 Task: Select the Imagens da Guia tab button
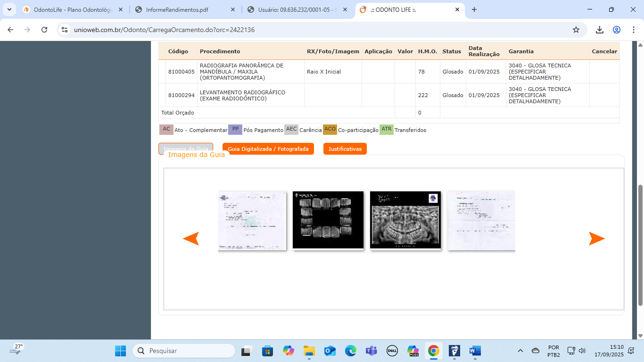(186, 149)
